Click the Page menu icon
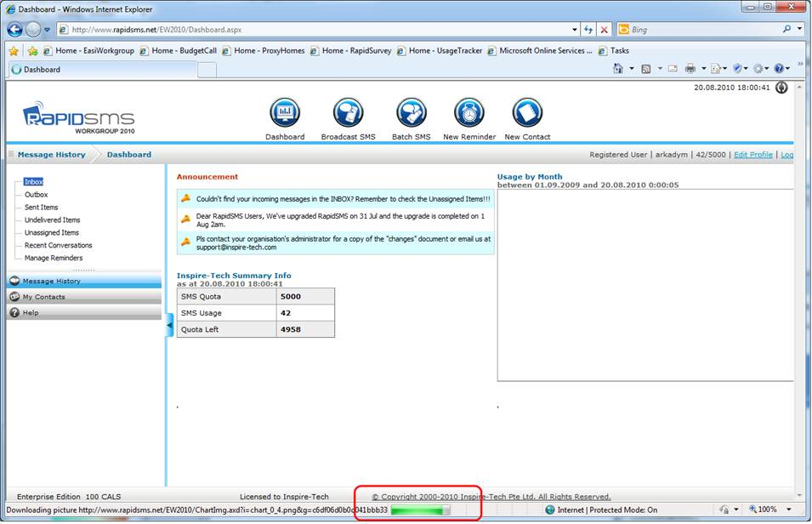 [716, 68]
